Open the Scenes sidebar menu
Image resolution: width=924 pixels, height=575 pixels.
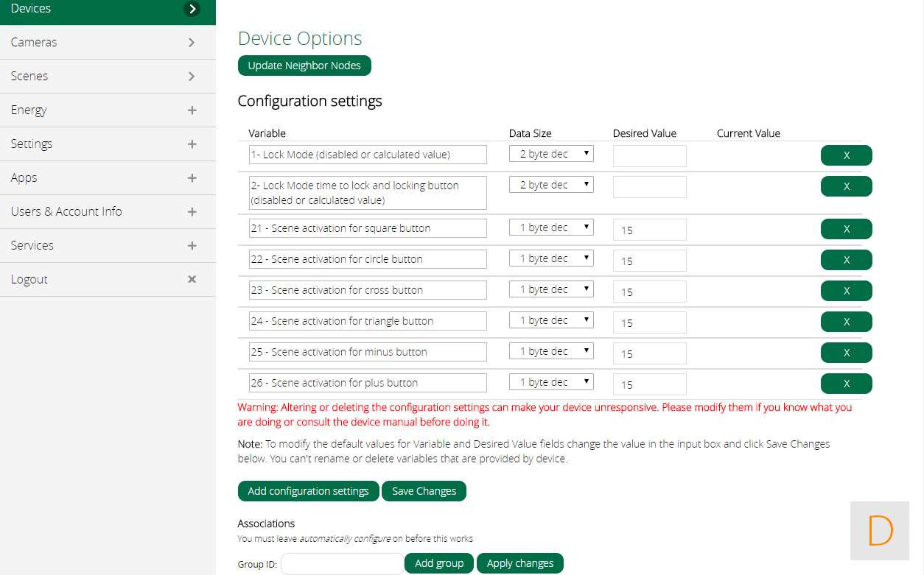pyautogui.click(x=29, y=77)
